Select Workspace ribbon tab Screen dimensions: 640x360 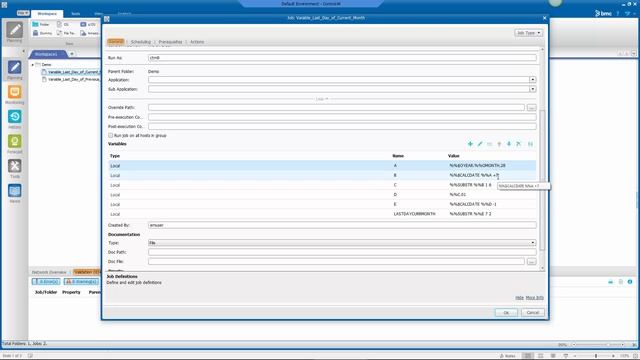click(x=47, y=13)
